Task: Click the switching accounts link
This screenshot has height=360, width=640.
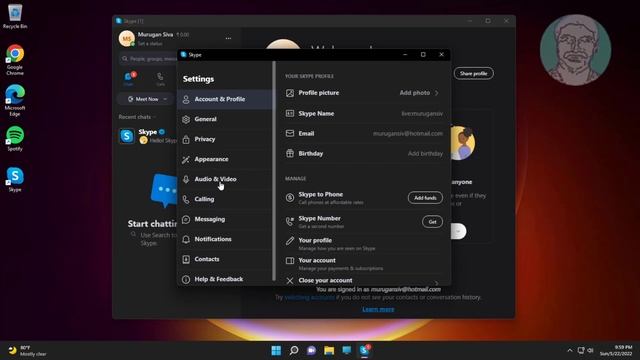Action: pos(309,298)
